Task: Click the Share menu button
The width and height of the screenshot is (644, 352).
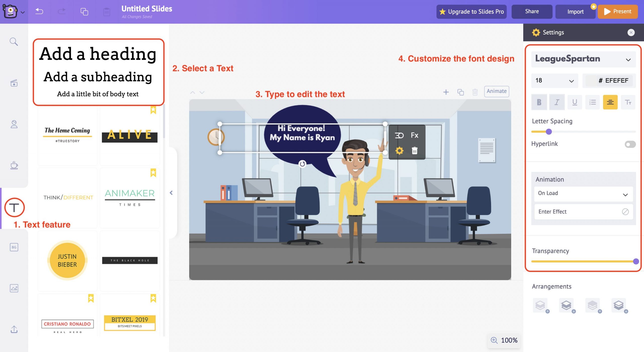Action: (x=531, y=11)
